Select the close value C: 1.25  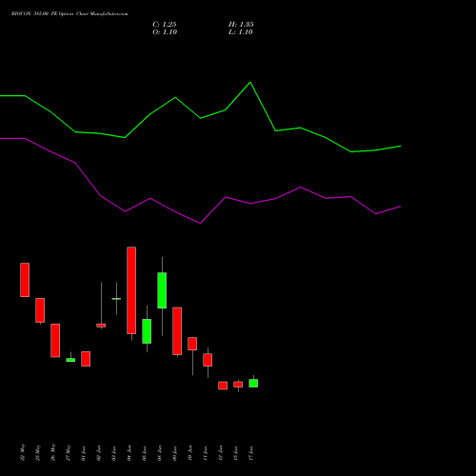coord(165,25)
